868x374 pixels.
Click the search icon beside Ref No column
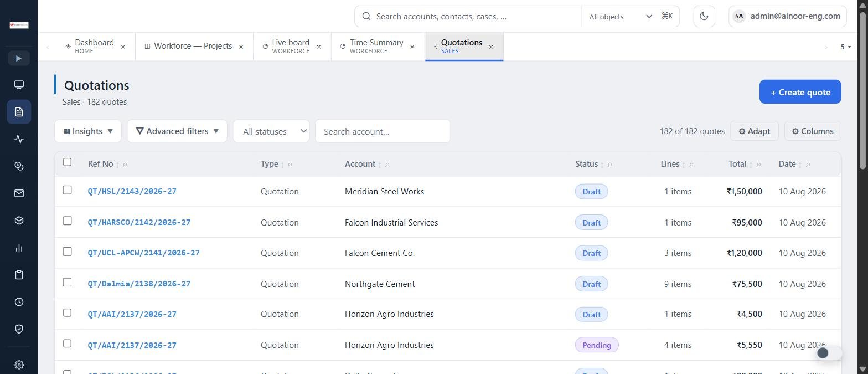(125, 165)
